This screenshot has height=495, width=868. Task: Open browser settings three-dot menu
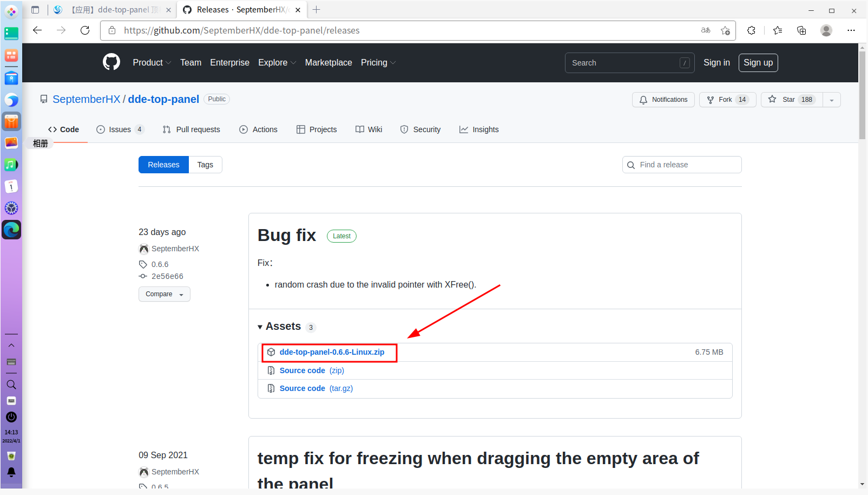(851, 30)
